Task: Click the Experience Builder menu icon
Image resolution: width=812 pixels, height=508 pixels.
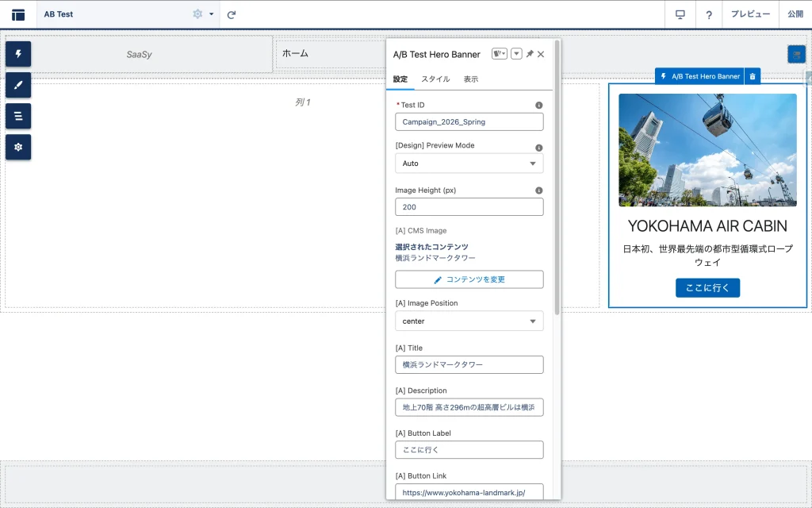Action: point(18,14)
